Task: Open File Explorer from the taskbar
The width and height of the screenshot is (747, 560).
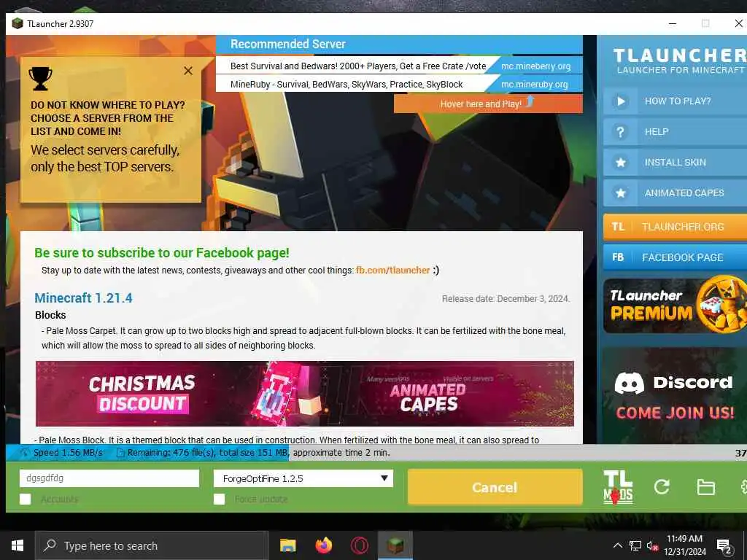Action: [287, 545]
